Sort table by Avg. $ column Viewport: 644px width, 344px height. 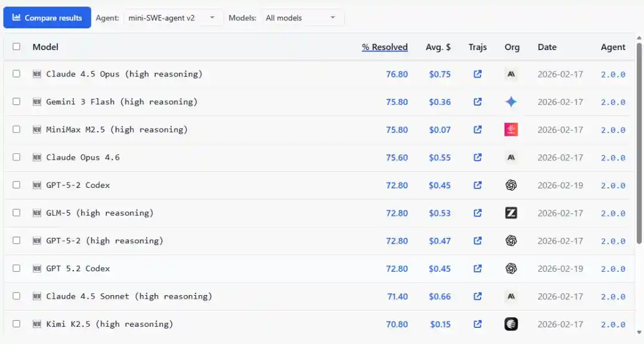pyautogui.click(x=438, y=47)
